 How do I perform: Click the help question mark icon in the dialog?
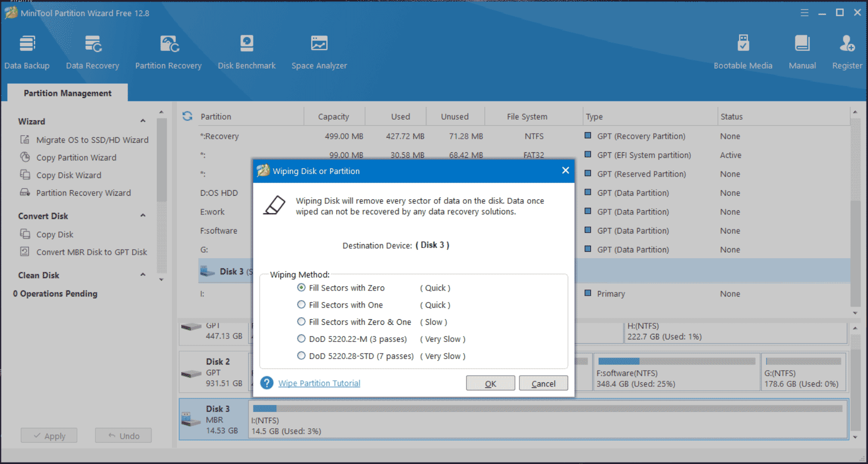pyautogui.click(x=267, y=383)
